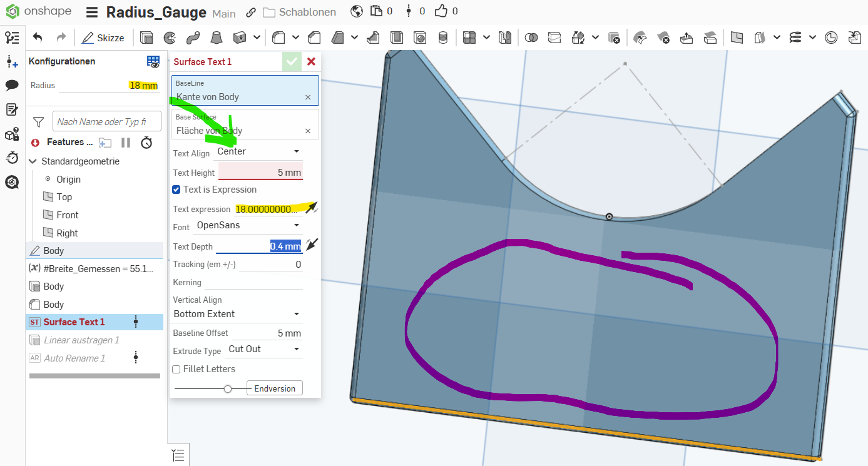The width and height of the screenshot is (868, 466).
Task: Click the Rib tool icon
Action: click(x=374, y=38)
